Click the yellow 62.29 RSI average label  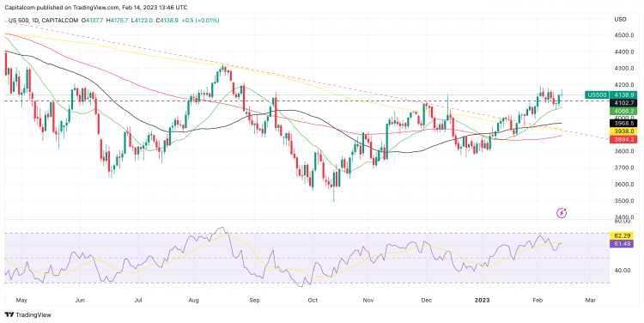pos(623,236)
